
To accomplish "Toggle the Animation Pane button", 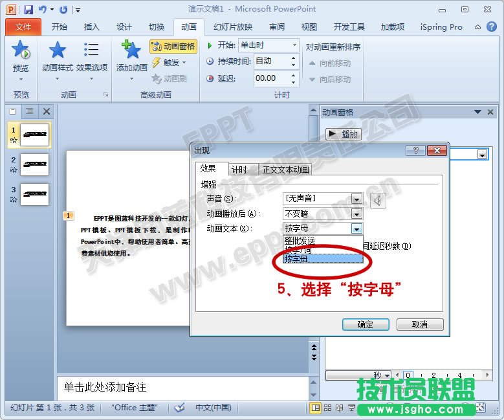I will (173, 47).
